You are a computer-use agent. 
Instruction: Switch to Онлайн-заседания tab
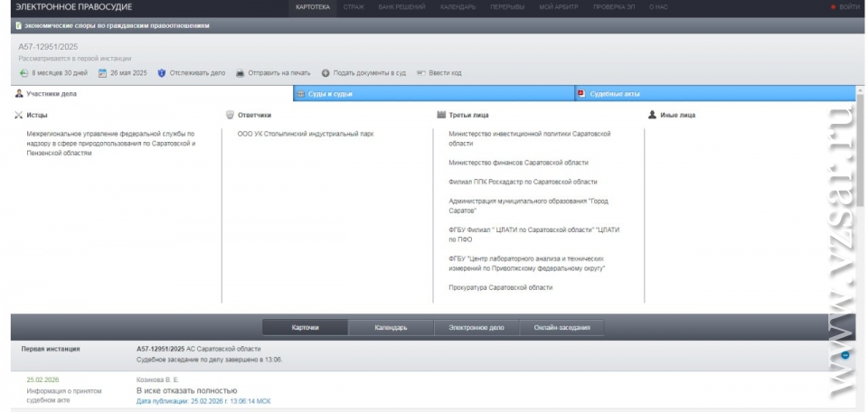pyautogui.click(x=561, y=327)
